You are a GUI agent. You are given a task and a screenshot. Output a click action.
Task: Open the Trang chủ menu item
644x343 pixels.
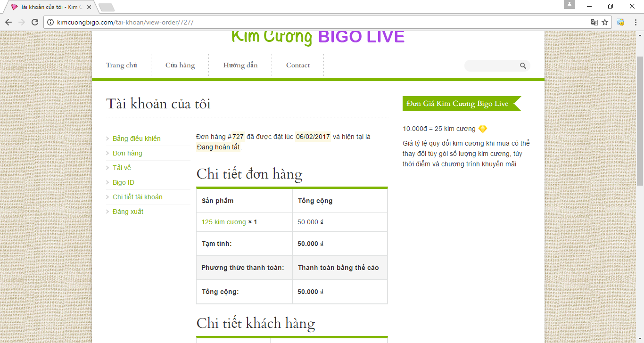pyautogui.click(x=122, y=65)
